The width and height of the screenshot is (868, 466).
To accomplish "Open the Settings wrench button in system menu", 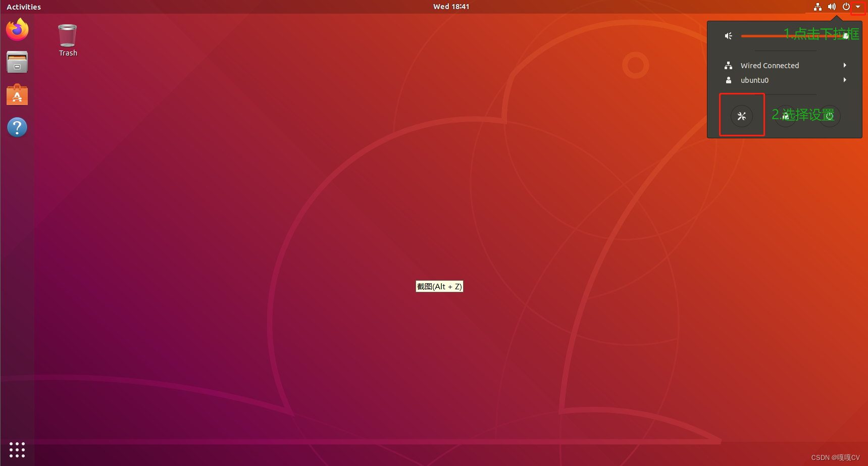I will pos(742,116).
